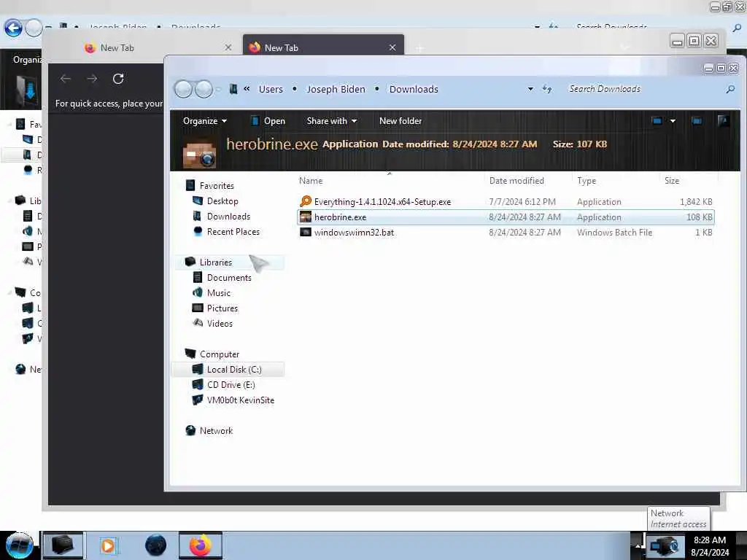747x560 pixels.
Task: Select Favorites header in navigation pane
Action: (x=217, y=186)
